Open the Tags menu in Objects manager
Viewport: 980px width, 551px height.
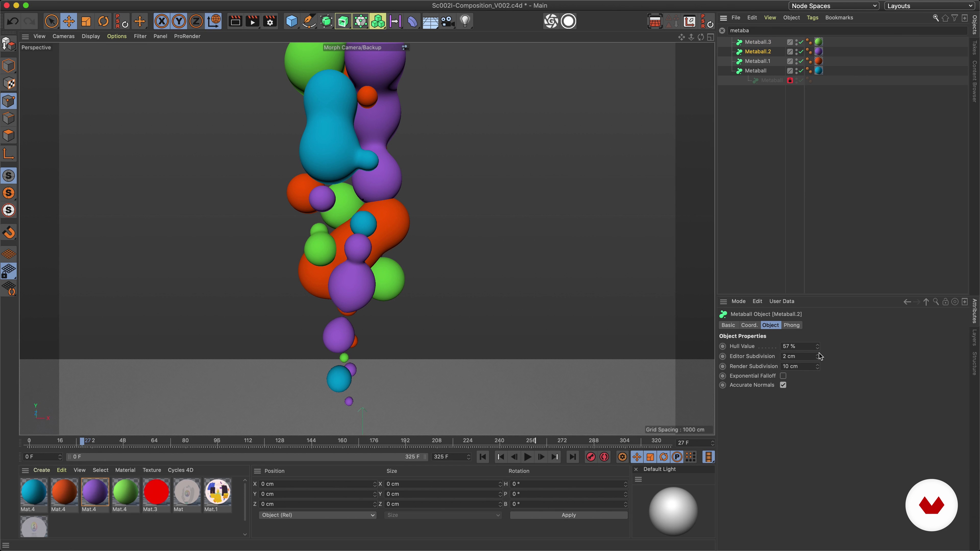pyautogui.click(x=812, y=18)
